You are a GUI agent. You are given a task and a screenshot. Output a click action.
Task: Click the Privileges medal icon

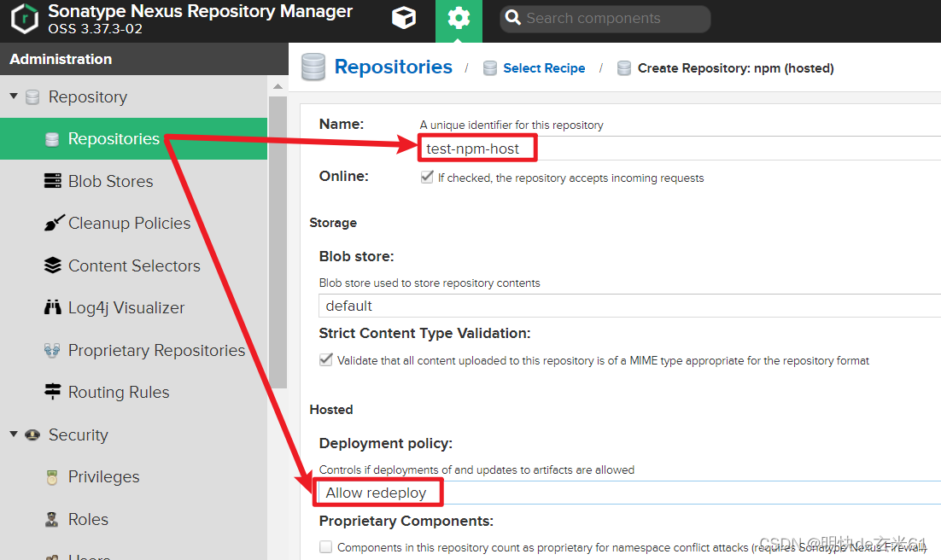click(52, 477)
